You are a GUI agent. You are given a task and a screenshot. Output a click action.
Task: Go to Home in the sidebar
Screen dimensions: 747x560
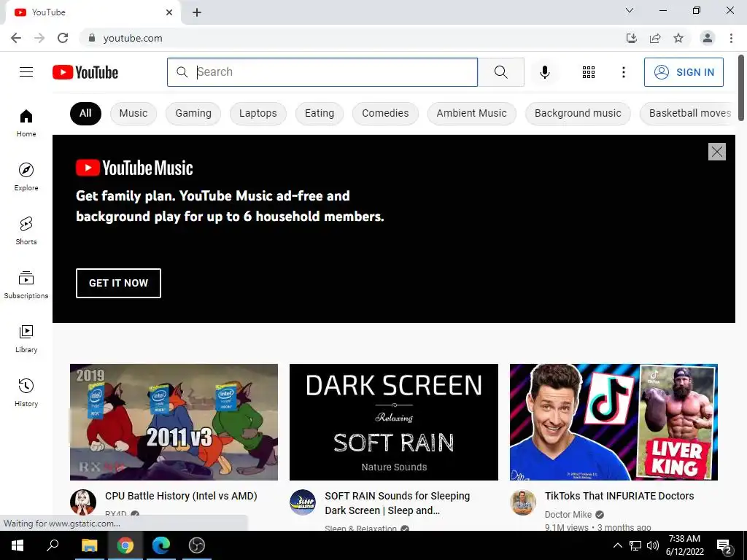(26, 122)
